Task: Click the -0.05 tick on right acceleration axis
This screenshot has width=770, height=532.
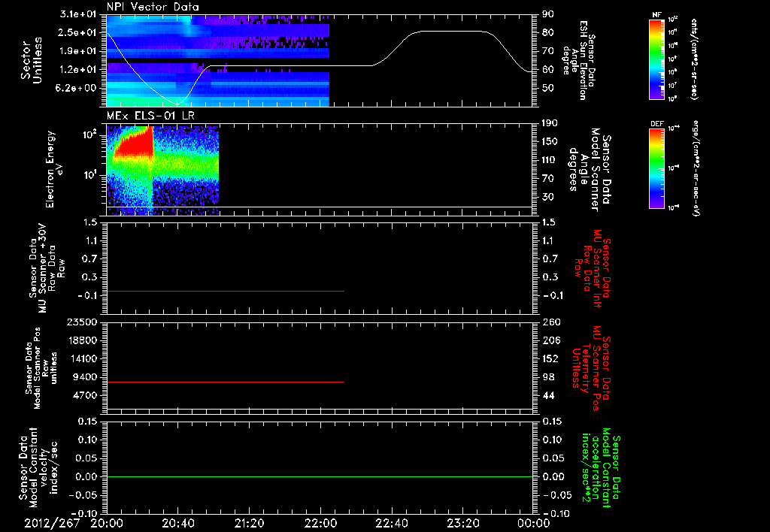Action: (557, 495)
